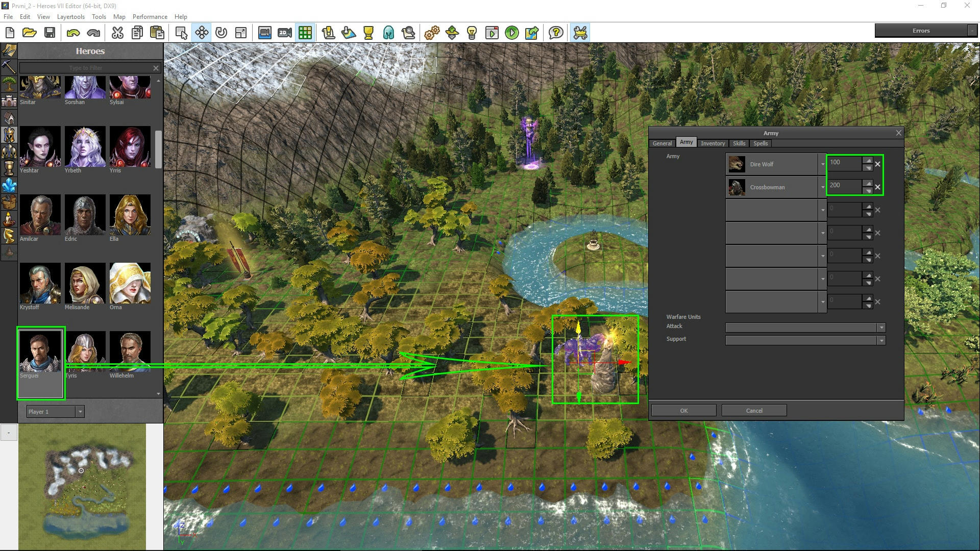Click the Dire Wolf count field
Viewport: 980px width, 551px height.
pyautogui.click(x=845, y=163)
